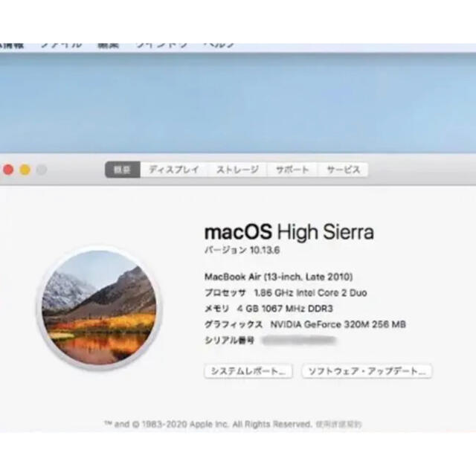This screenshot has width=476, height=476.
Task: Switch to the ディスプレイ tab
Action: pyautogui.click(x=174, y=170)
